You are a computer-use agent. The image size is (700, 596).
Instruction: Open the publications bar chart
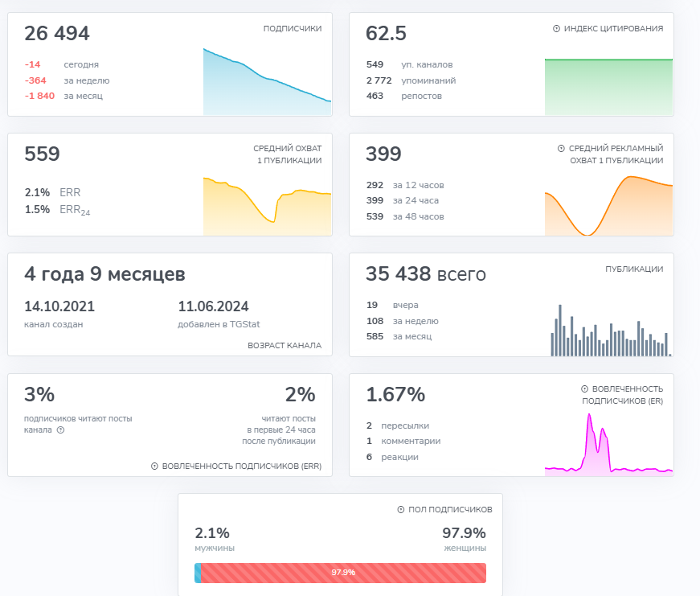coord(611,330)
